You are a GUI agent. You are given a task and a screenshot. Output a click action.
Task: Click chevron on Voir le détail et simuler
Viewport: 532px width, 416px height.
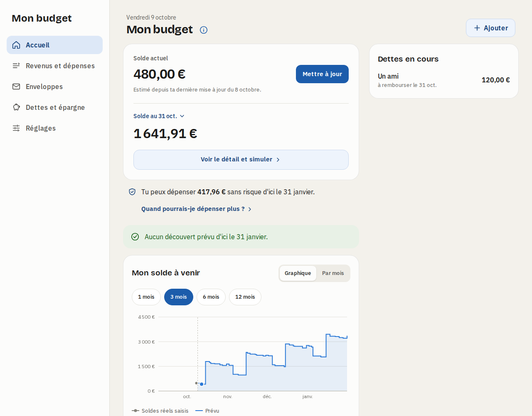point(278,160)
